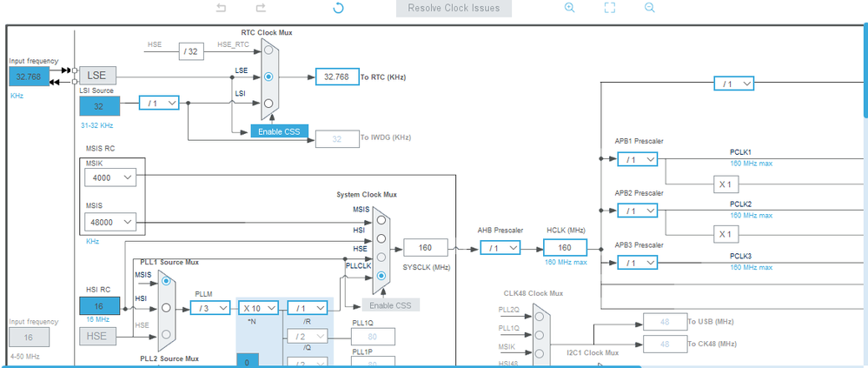Select LSI input on RTC Clock Mux
Image resolution: width=868 pixels, height=368 pixels.
[x=268, y=103]
